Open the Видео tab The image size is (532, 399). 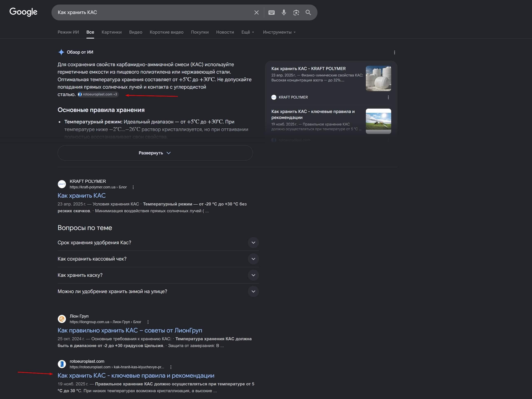pyautogui.click(x=136, y=32)
